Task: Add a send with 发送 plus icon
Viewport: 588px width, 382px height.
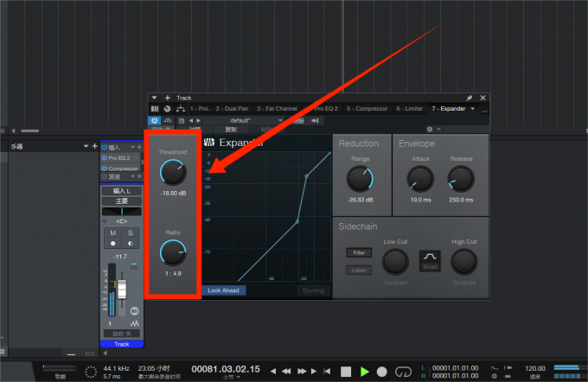Action: coord(139,176)
